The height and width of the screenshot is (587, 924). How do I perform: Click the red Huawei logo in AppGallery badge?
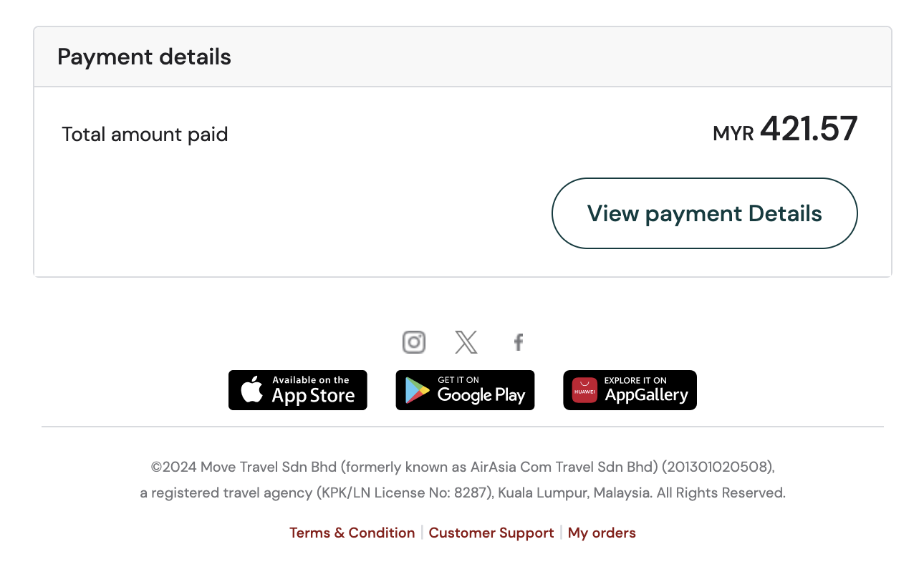pos(584,391)
